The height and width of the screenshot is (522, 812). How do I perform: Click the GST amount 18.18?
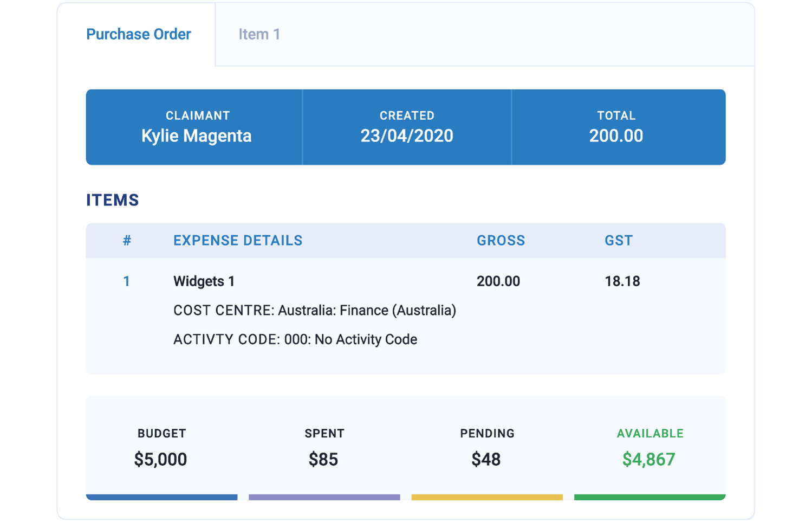click(622, 281)
